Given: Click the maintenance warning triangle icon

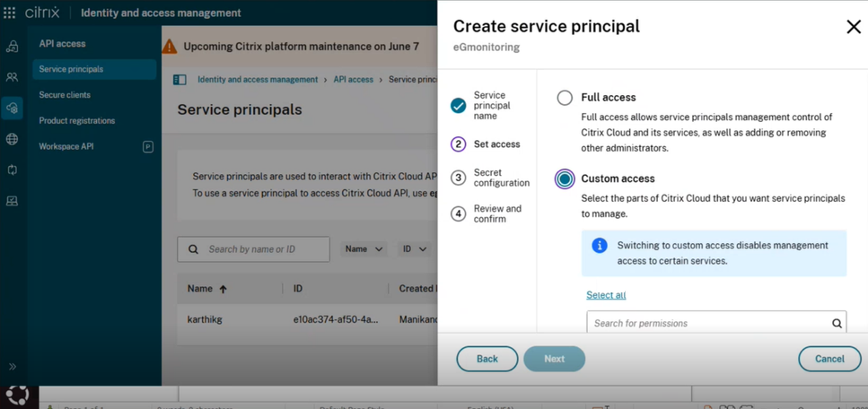Looking at the screenshot, I should (170, 47).
